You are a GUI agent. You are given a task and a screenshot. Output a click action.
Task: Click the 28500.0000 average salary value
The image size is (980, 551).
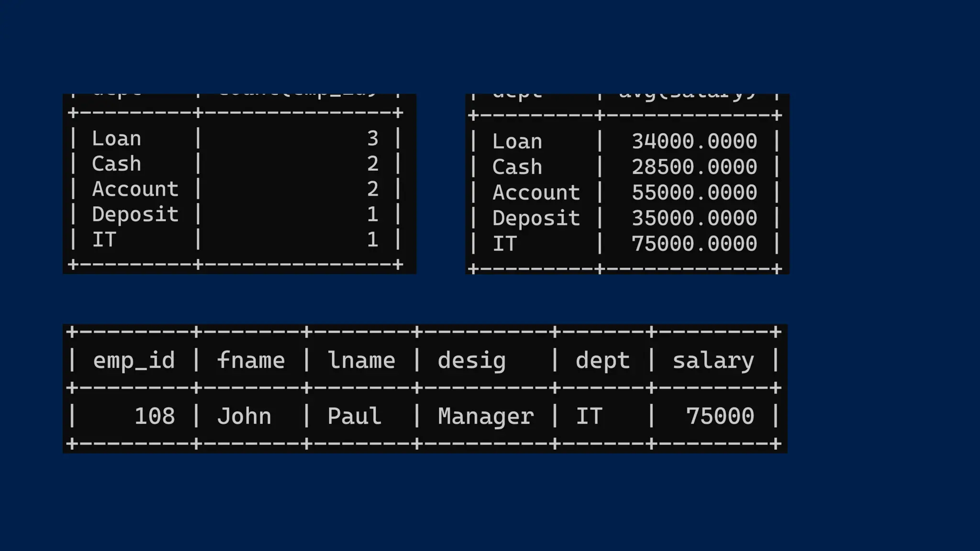[694, 167]
